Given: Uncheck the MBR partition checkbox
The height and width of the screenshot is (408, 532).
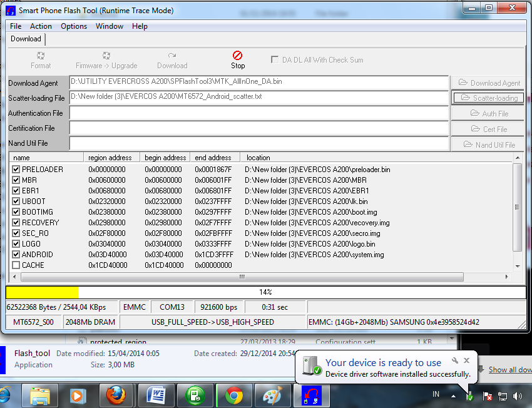Looking at the screenshot, I should [x=16, y=180].
